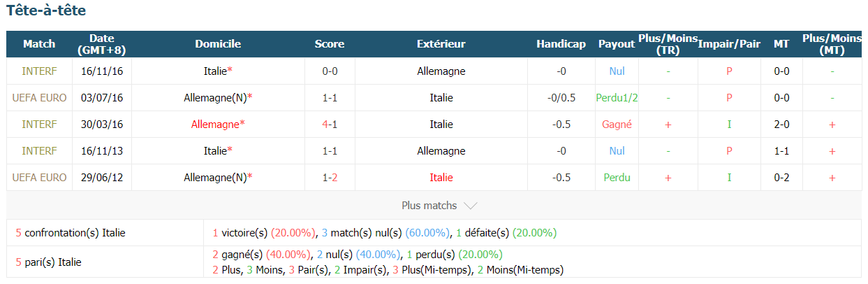
Task: Click the 1-1 score on 16/11/13
Action: pos(330,151)
